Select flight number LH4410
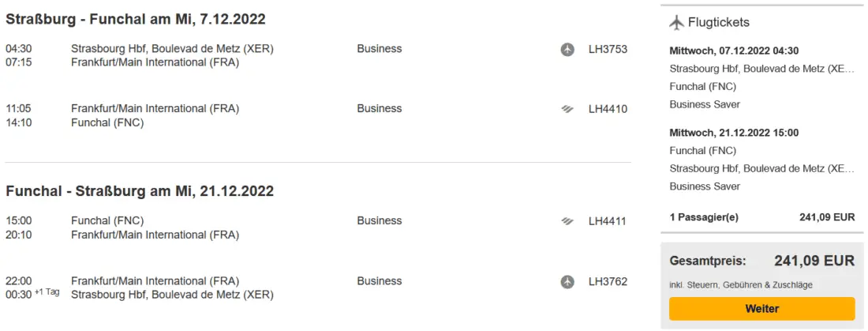This screenshot has height=331, width=868. tap(608, 109)
